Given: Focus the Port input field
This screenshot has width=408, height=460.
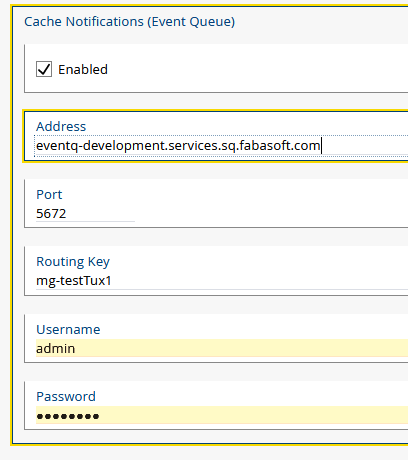Looking at the screenshot, I should (85, 214).
